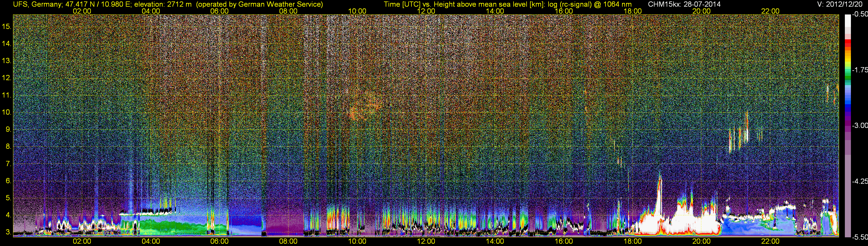Click the '14:00' label on the top time axis
868x246 pixels.
click(495, 11)
